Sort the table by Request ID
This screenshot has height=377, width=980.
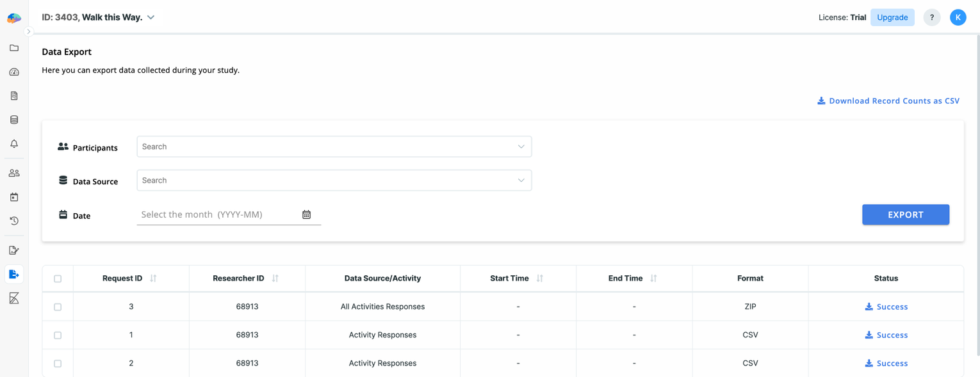pyautogui.click(x=152, y=278)
